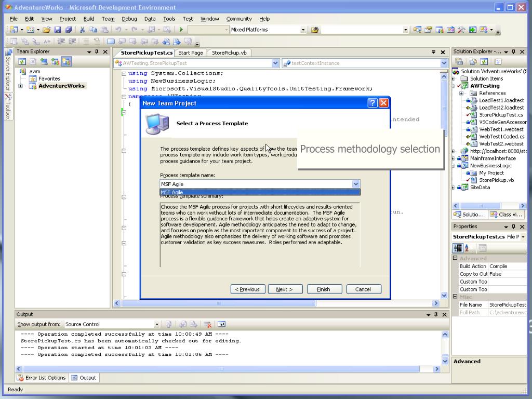Viewport: 532px width, 399px height.
Task: Select MSF Agile in the dropdown list
Action: [260, 192]
